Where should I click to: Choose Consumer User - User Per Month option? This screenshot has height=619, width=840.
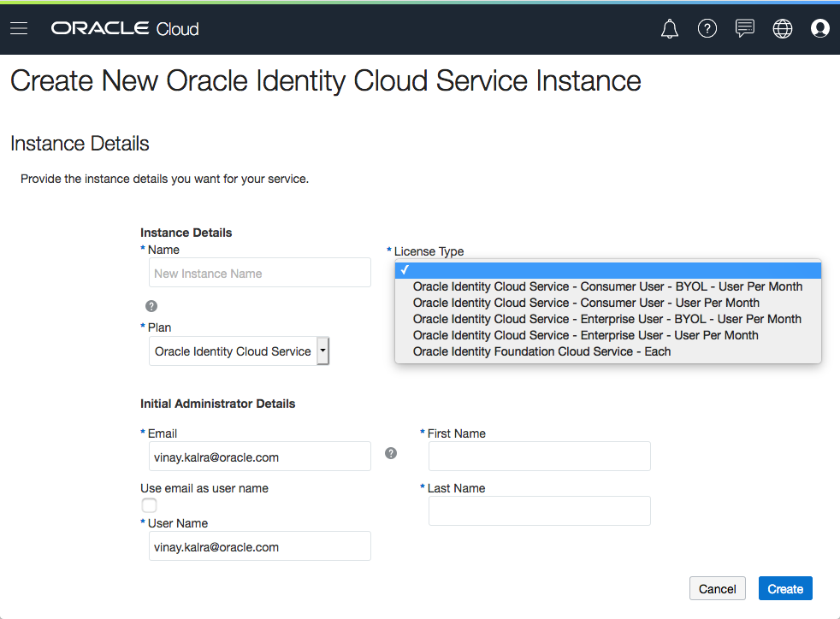click(586, 303)
